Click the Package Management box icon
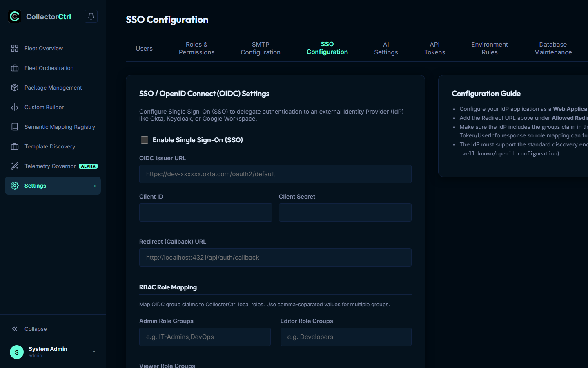The image size is (588, 368). 15,88
